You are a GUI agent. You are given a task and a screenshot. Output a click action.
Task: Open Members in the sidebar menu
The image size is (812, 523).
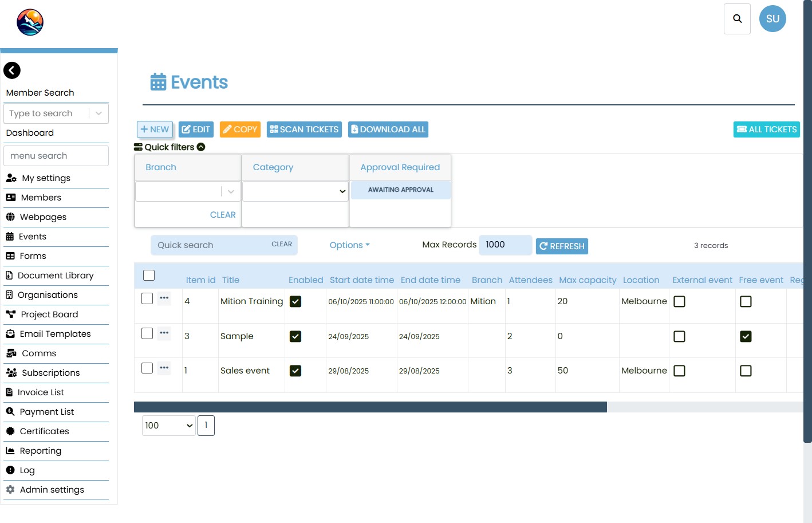pyautogui.click(x=41, y=198)
